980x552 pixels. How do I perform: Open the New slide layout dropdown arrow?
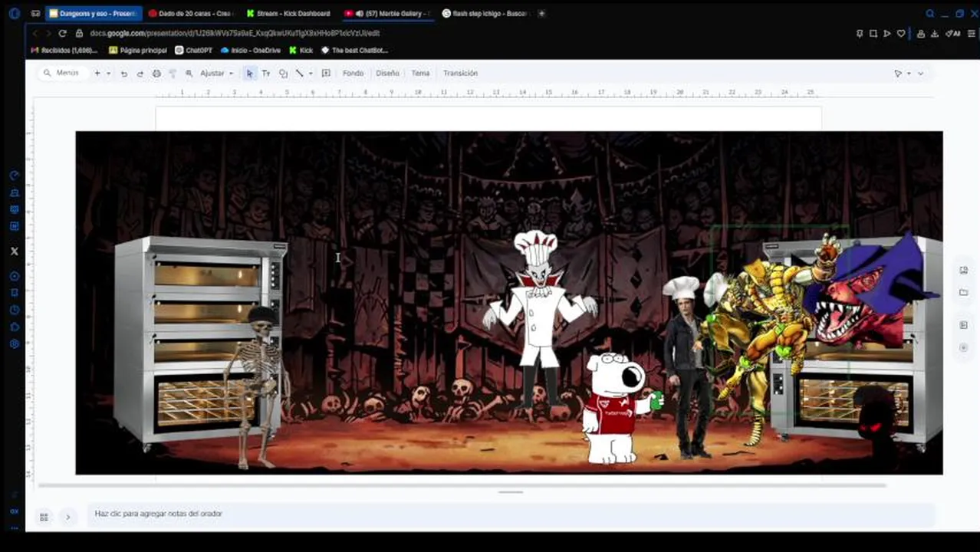click(108, 74)
